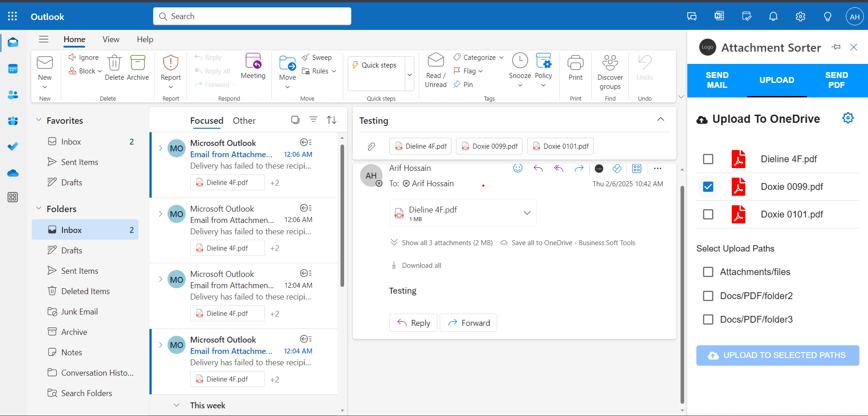
Task: Open the Dieline 4F.pdf attachment dropdown arrow
Action: click(527, 213)
